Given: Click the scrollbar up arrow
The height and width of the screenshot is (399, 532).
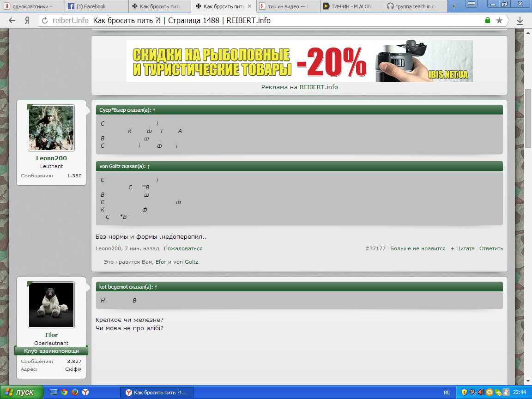Looking at the screenshot, I should [528, 33].
